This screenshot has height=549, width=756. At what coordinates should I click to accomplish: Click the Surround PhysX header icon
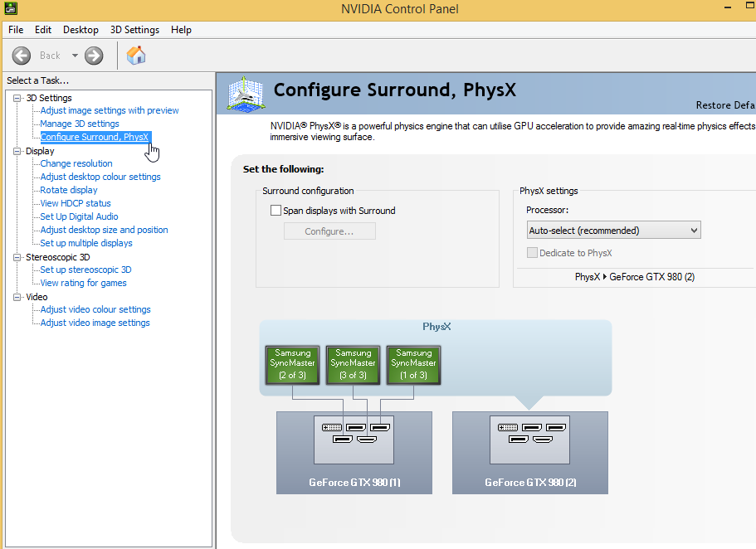tap(246, 95)
